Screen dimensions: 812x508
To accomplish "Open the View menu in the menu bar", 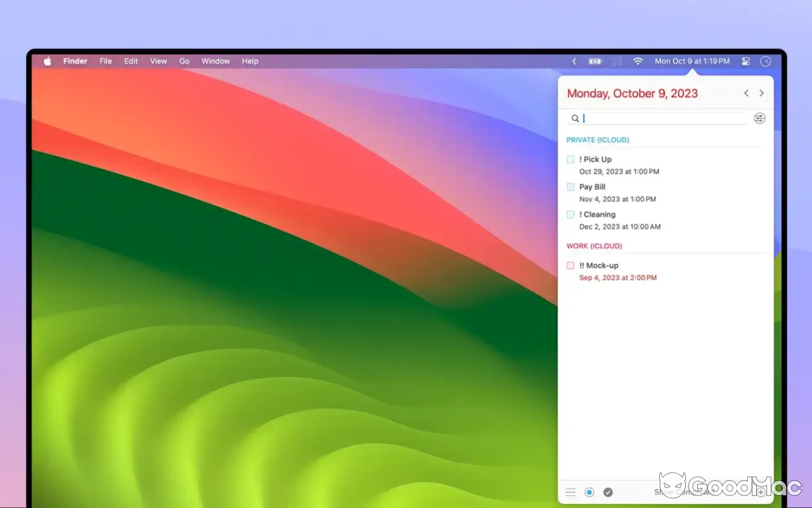I will [158, 61].
